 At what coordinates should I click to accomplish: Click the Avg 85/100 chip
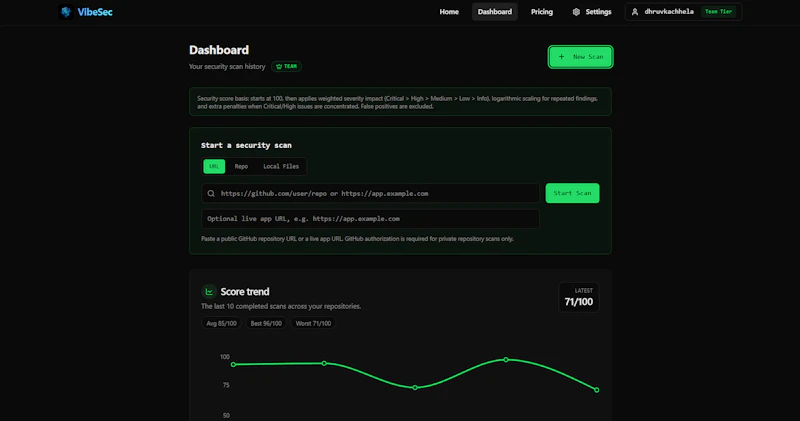(x=221, y=324)
